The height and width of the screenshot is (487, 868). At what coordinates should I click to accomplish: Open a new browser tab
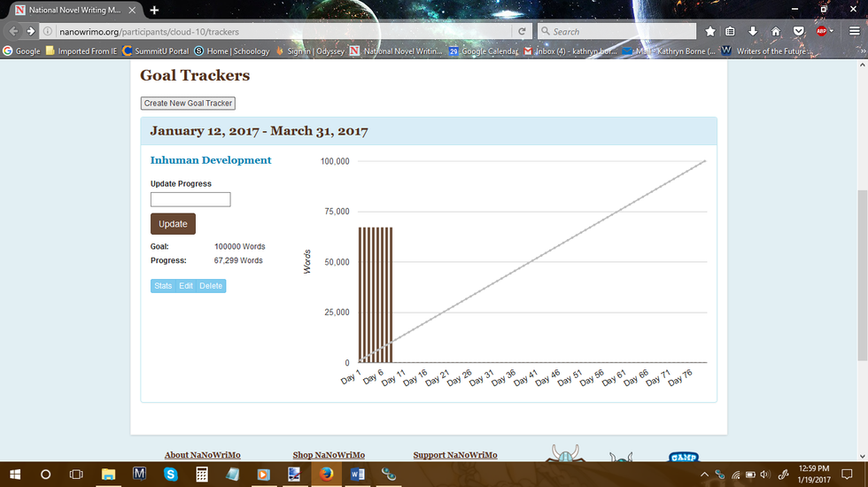click(154, 10)
